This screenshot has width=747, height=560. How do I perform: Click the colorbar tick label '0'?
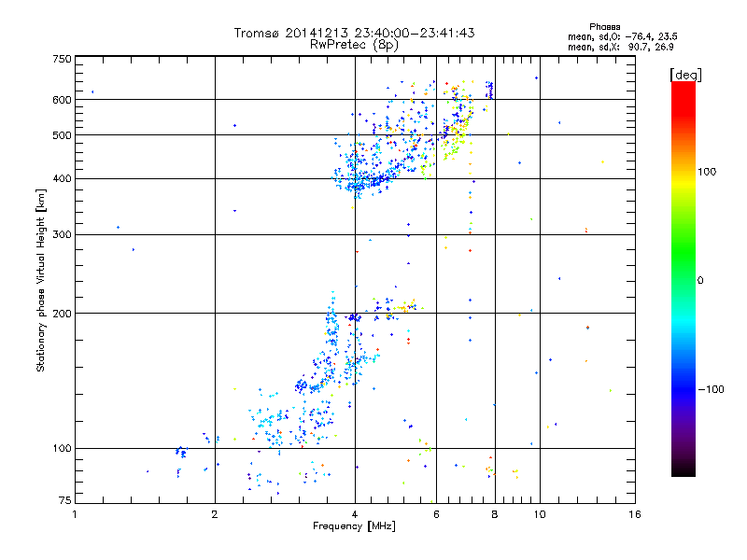[700, 281]
